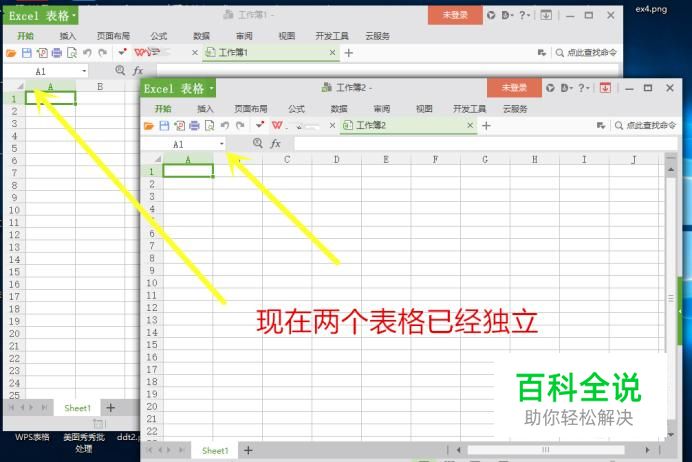Viewport: 692px width, 462px height.
Task: Select the Sheet1 tab in 工作簿1
Action: (77, 408)
